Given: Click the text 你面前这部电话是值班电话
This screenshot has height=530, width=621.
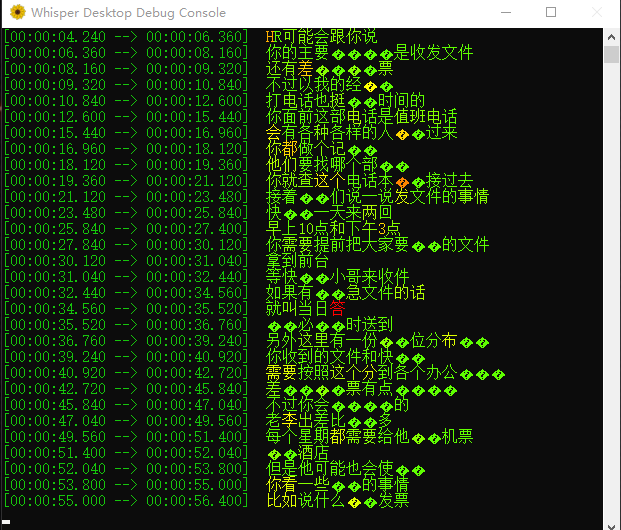Looking at the screenshot, I should (x=362, y=117).
